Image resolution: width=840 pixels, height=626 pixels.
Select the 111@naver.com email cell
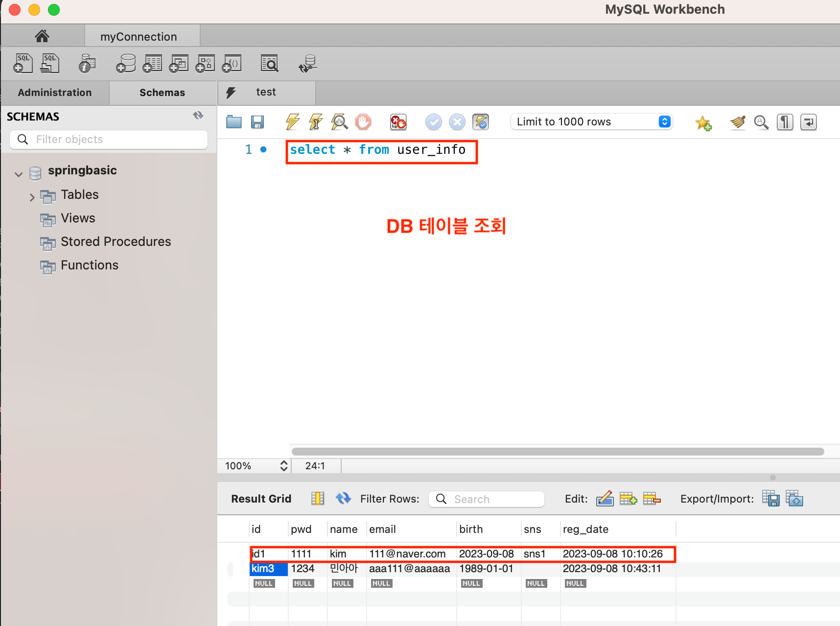pos(412,554)
